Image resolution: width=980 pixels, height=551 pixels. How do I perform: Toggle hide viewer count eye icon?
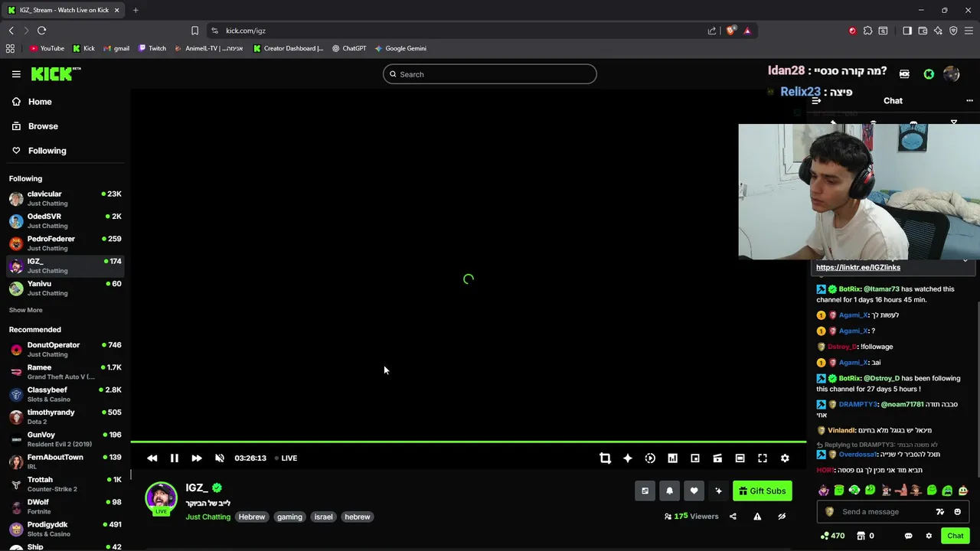tap(782, 517)
